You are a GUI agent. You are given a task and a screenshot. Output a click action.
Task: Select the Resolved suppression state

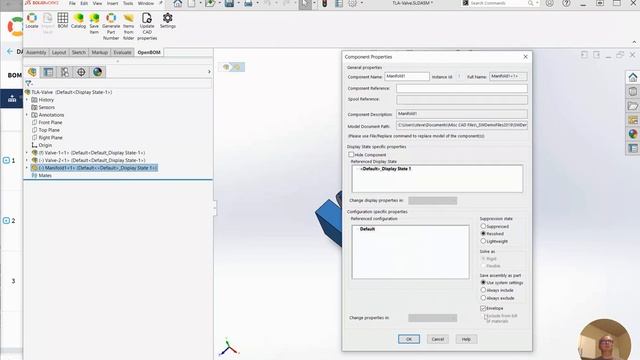pos(483,233)
